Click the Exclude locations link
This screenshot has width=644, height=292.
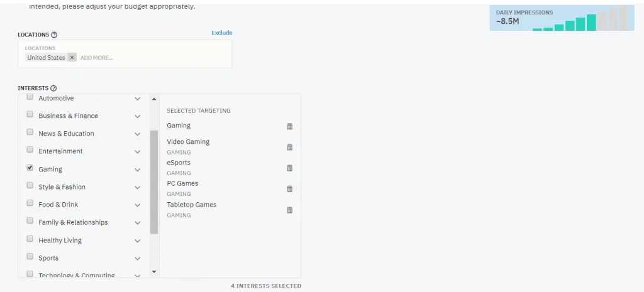pyautogui.click(x=222, y=33)
